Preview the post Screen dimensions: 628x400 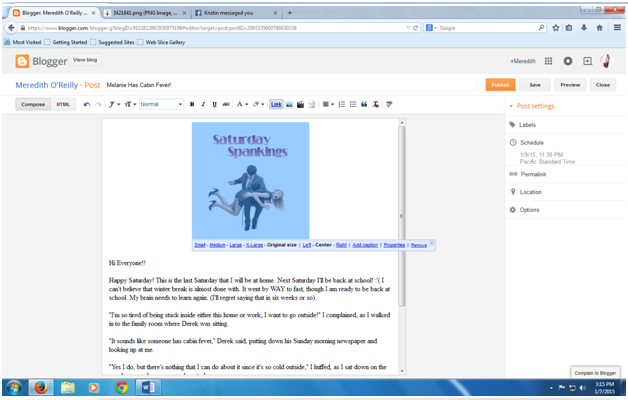pyautogui.click(x=570, y=85)
